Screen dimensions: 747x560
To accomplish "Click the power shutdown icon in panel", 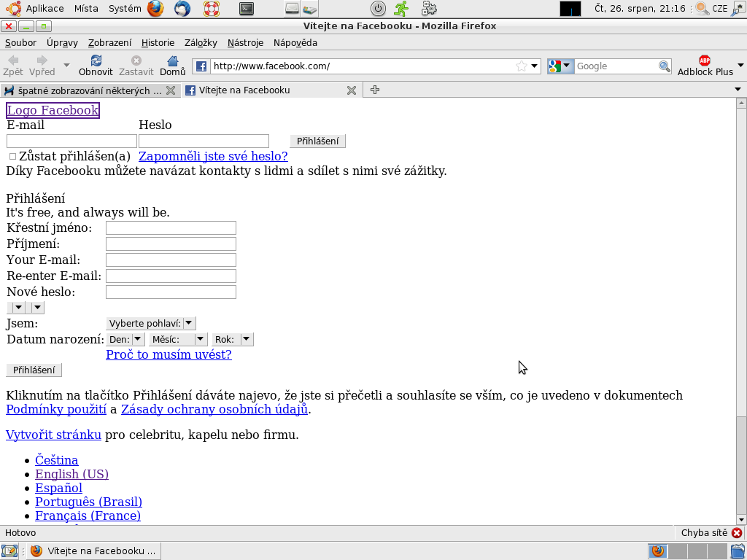I will pyautogui.click(x=378, y=9).
